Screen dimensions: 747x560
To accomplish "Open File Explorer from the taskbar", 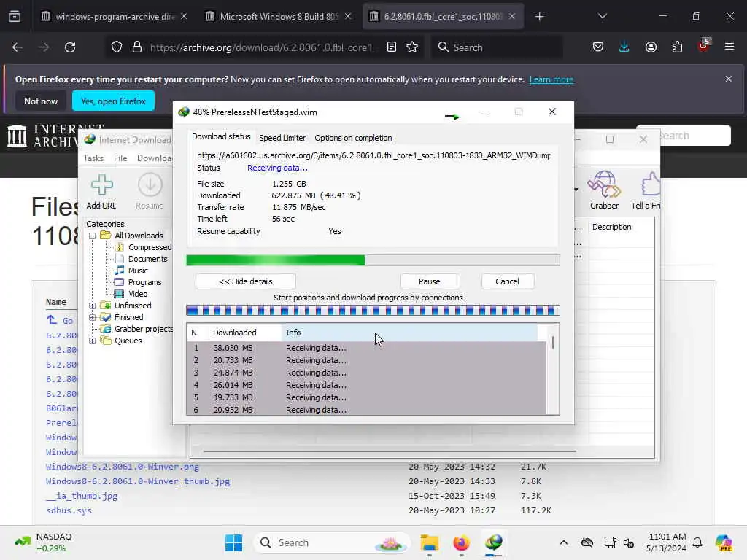I will [429, 542].
